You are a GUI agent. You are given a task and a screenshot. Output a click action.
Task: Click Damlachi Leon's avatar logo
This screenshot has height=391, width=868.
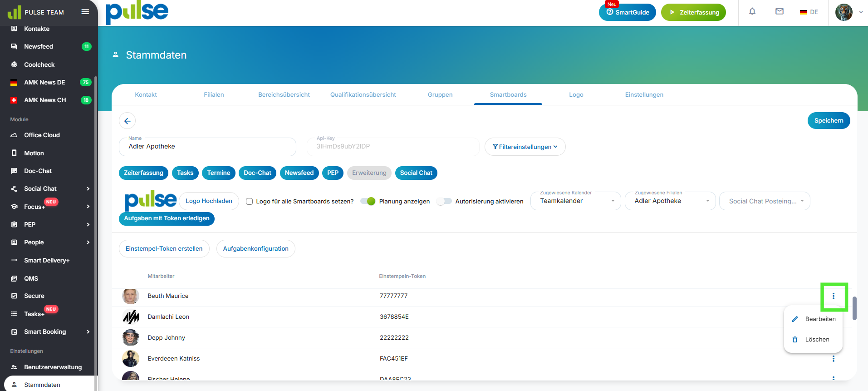(131, 317)
